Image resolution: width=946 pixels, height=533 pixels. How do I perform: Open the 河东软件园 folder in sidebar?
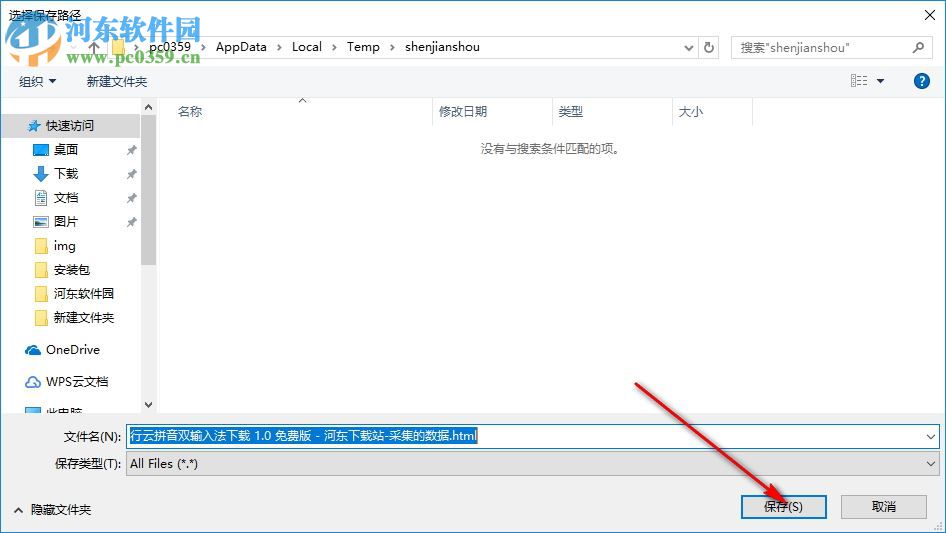point(83,293)
